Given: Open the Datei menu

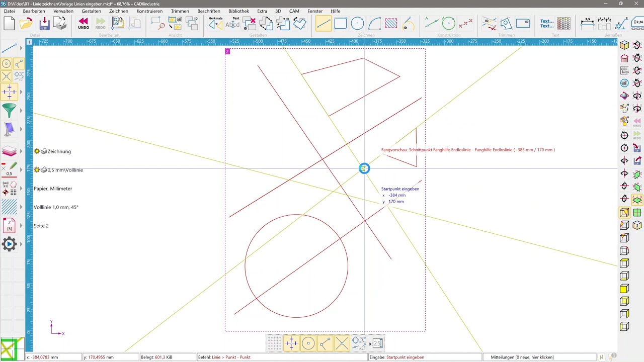Looking at the screenshot, I should pos(9,11).
